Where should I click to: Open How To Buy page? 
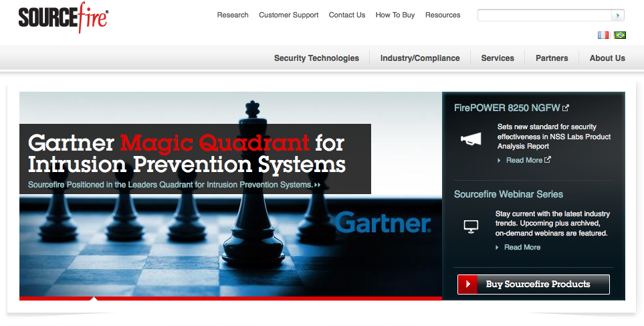coord(395,15)
